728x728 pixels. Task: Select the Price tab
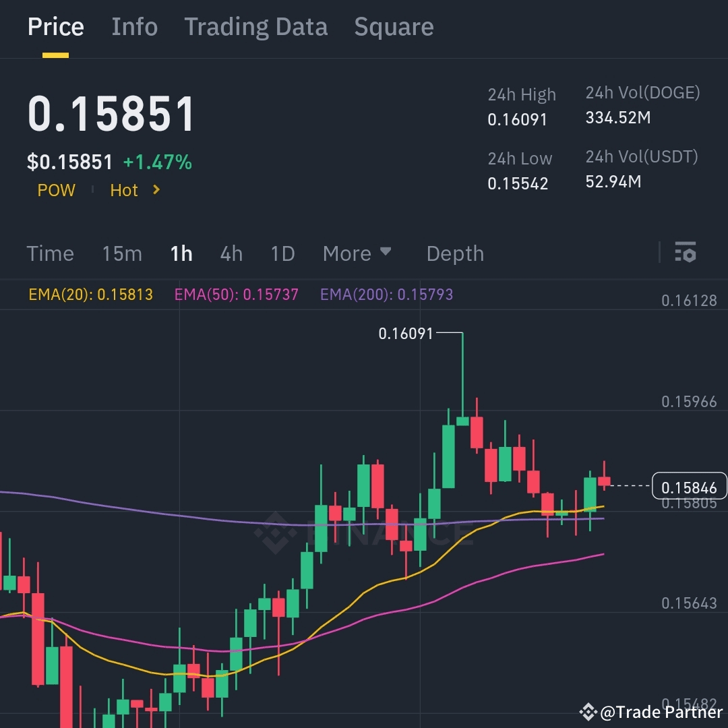click(56, 27)
